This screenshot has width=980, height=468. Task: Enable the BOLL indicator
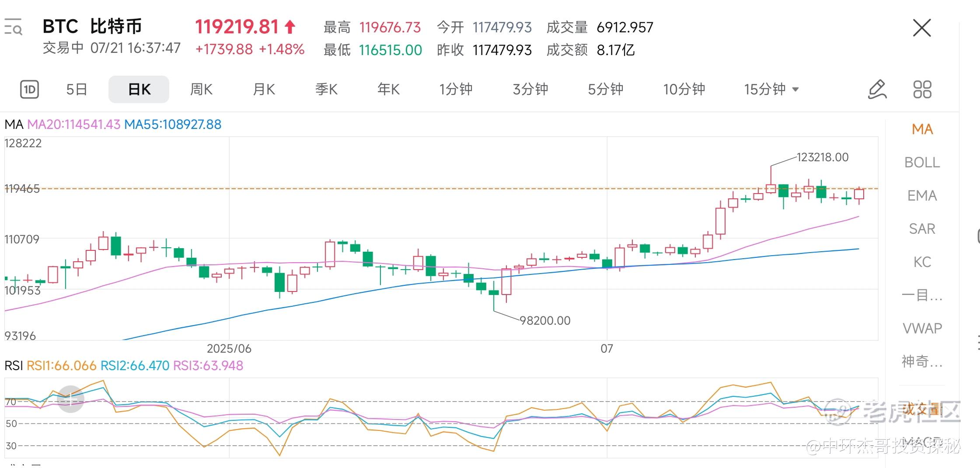pyautogui.click(x=922, y=163)
